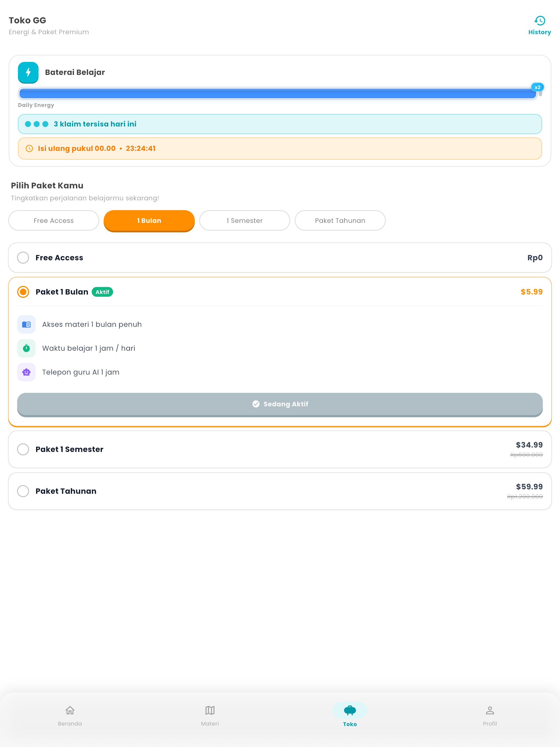Screen dimensions: 560x747
Task: Open the Materi map icon
Action: click(x=210, y=710)
